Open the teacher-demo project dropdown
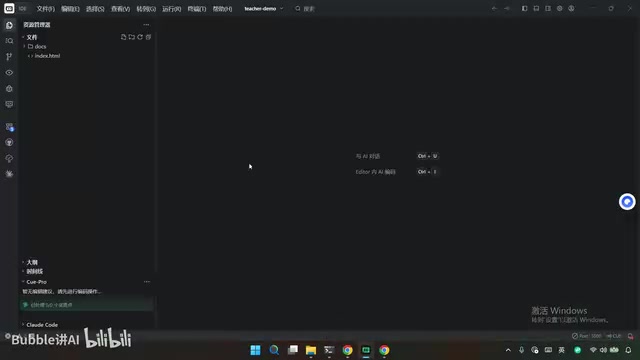 pyautogui.click(x=264, y=9)
